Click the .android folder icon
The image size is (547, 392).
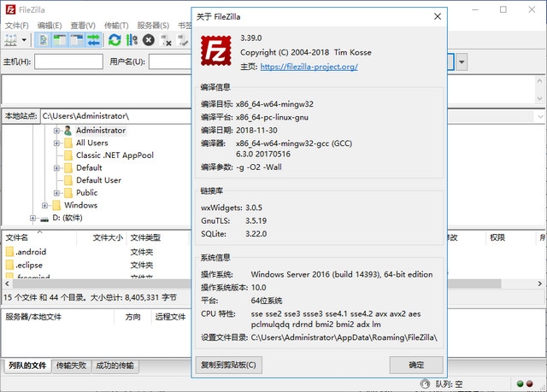(9, 252)
